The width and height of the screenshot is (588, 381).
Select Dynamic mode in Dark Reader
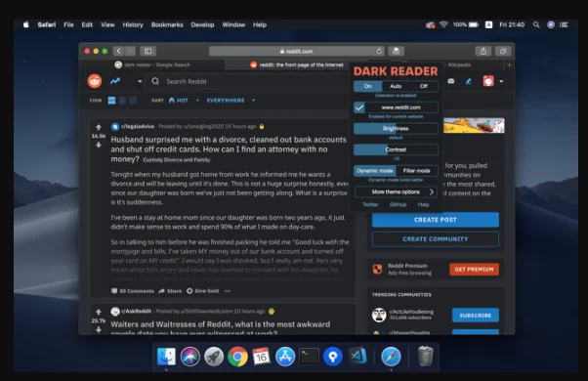[375, 171]
